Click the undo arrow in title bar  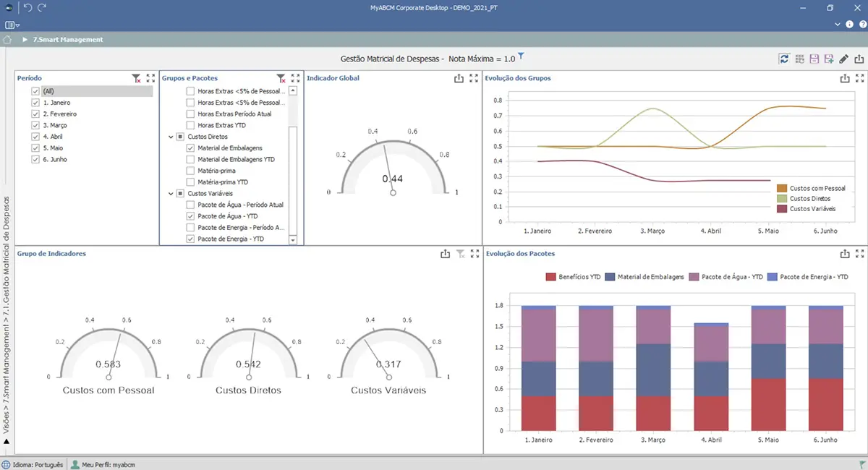tap(28, 7)
